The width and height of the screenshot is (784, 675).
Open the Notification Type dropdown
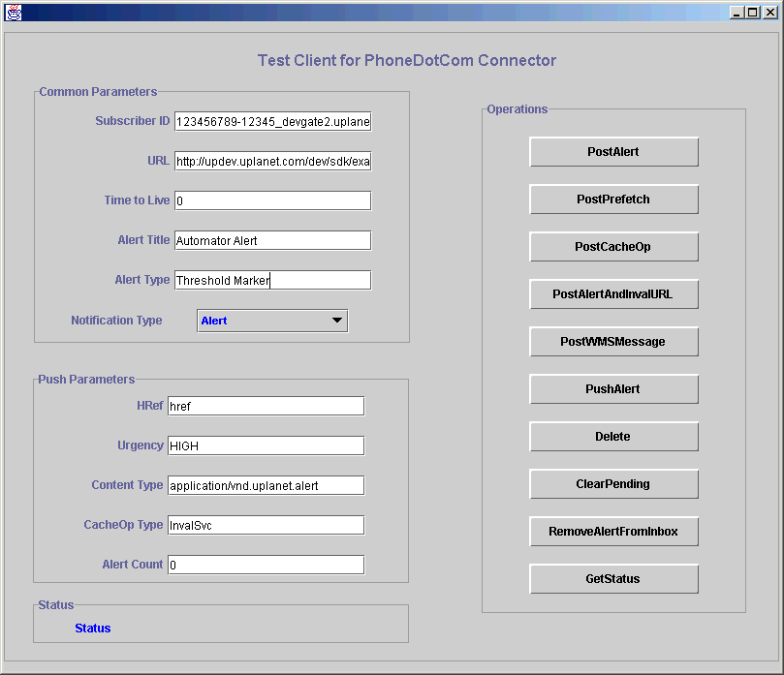(x=334, y=320)
